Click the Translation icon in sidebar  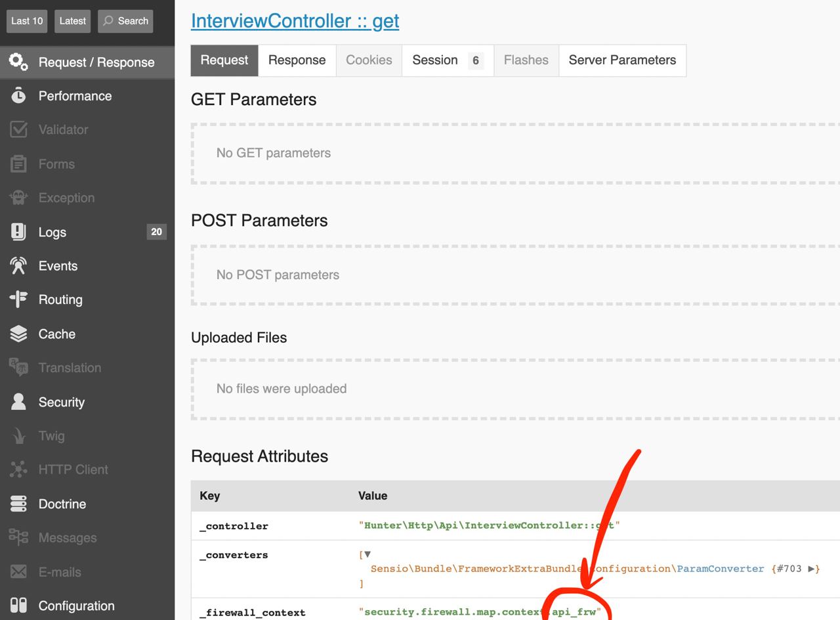18,368
